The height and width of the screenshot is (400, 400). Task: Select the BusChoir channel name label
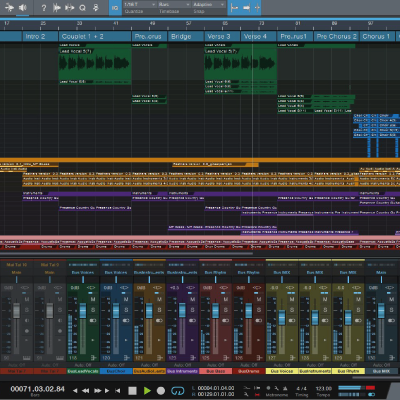(x=116, y=371)
